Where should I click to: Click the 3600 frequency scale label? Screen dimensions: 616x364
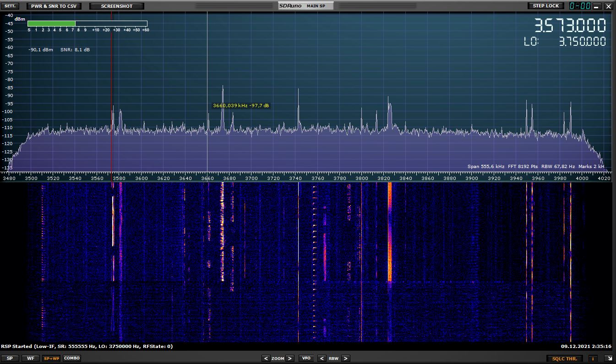(x=141, y=178)
